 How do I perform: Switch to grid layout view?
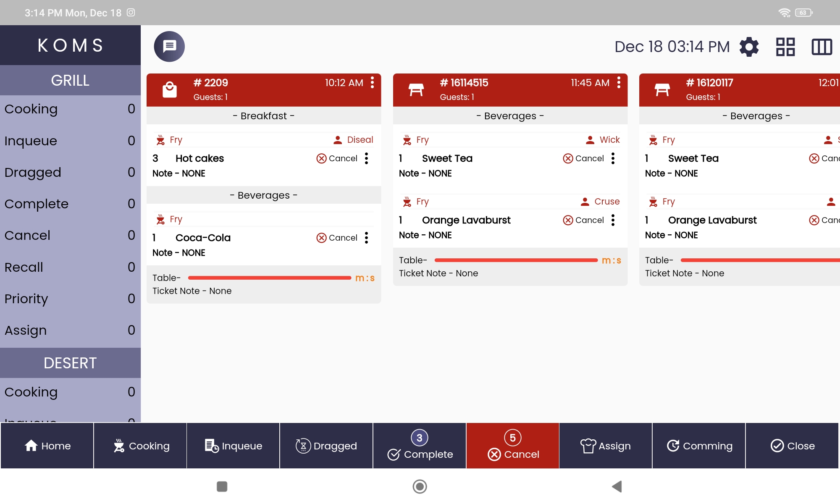click(x=785, y=47)
